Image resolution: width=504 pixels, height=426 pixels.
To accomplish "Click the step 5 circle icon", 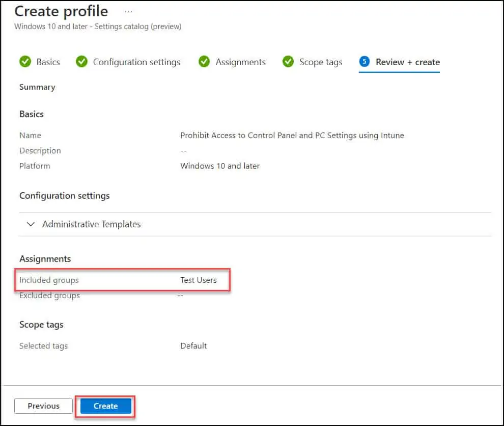I will (x=365, y=62).
